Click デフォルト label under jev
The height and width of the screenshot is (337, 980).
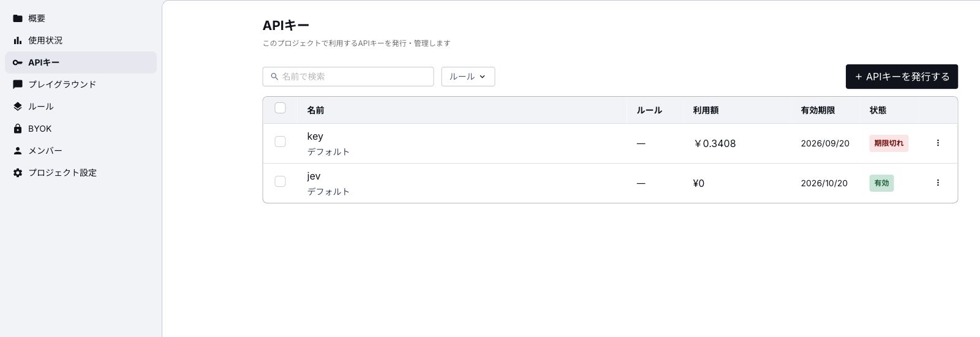328,192
